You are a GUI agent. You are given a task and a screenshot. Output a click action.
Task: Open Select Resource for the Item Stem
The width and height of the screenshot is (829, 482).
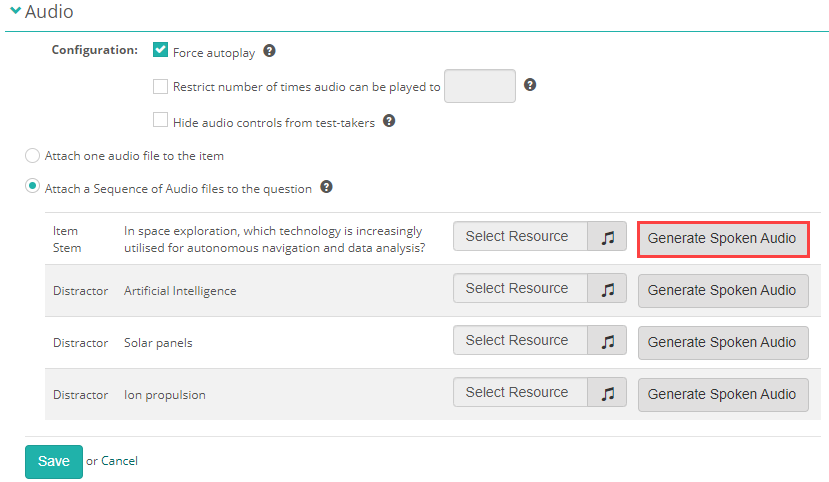click(517, 237)
